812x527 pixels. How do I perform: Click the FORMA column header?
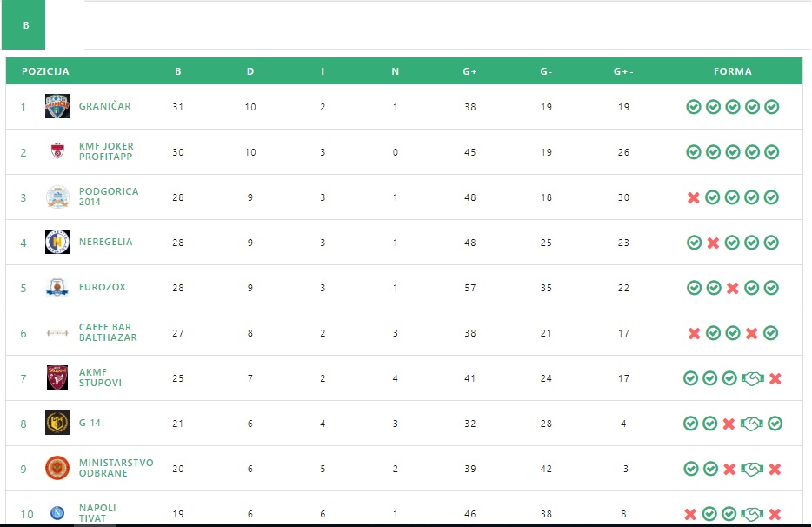732,71
